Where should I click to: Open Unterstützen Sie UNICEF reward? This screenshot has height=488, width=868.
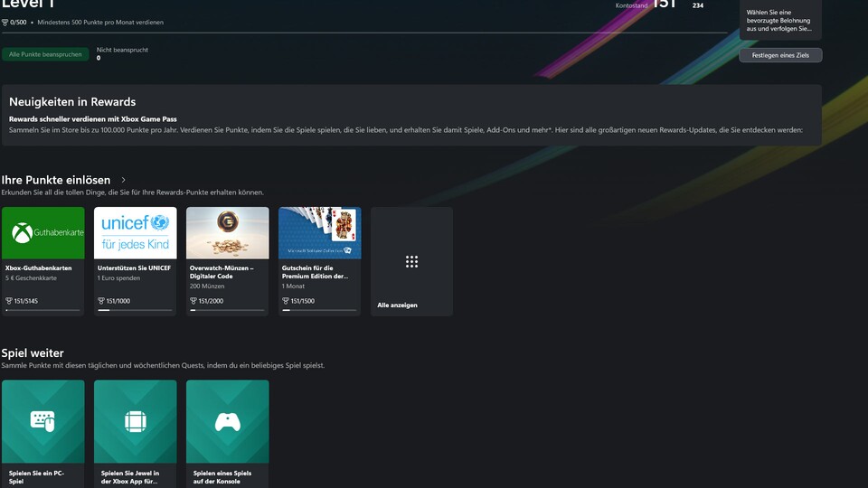pyautogui.click(x=135, y=268)
